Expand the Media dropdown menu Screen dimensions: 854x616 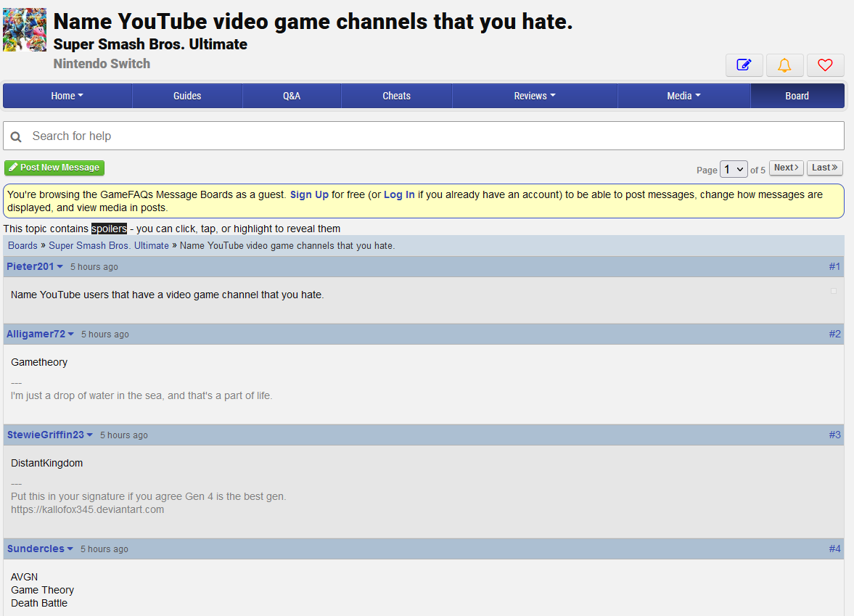click(684, 96)
